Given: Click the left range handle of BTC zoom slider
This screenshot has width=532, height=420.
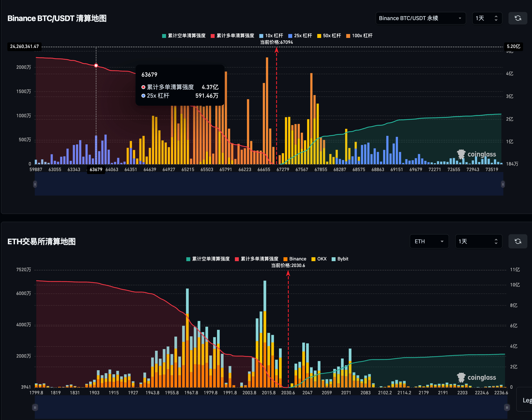Looking at the screenshot, I should pos(35,184).
